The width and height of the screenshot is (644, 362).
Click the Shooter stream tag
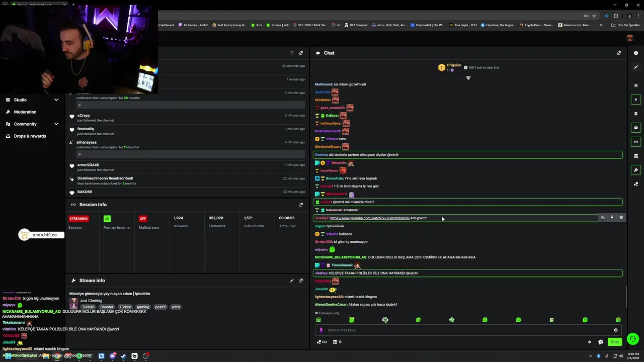coord(107,307)
